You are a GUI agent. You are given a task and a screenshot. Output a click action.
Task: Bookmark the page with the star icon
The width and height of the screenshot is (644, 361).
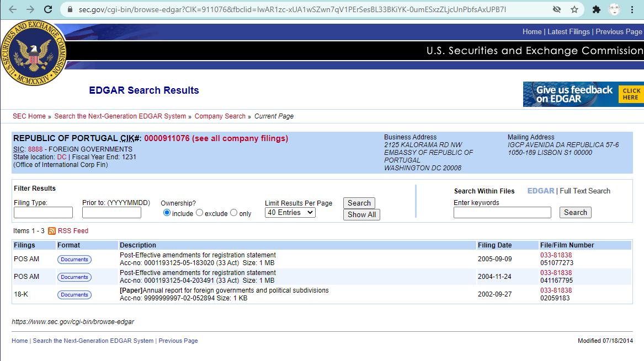(x=574, y=9)
